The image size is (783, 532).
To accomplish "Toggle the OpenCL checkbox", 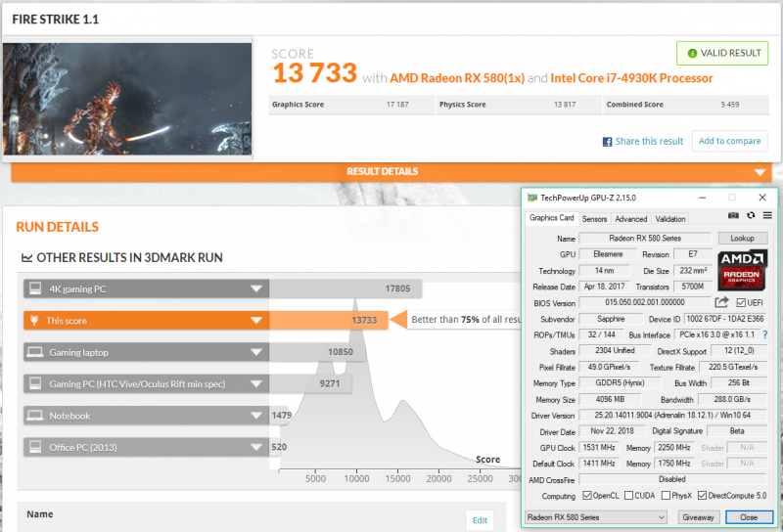I will click(x=586, y=495).
